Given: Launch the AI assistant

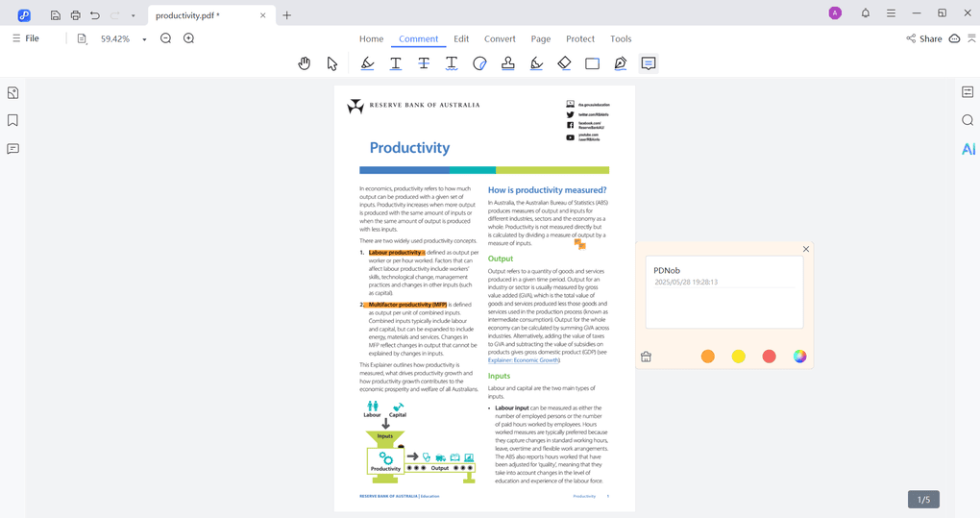Looking at the screenshot, I should click(x=968, y=149).
